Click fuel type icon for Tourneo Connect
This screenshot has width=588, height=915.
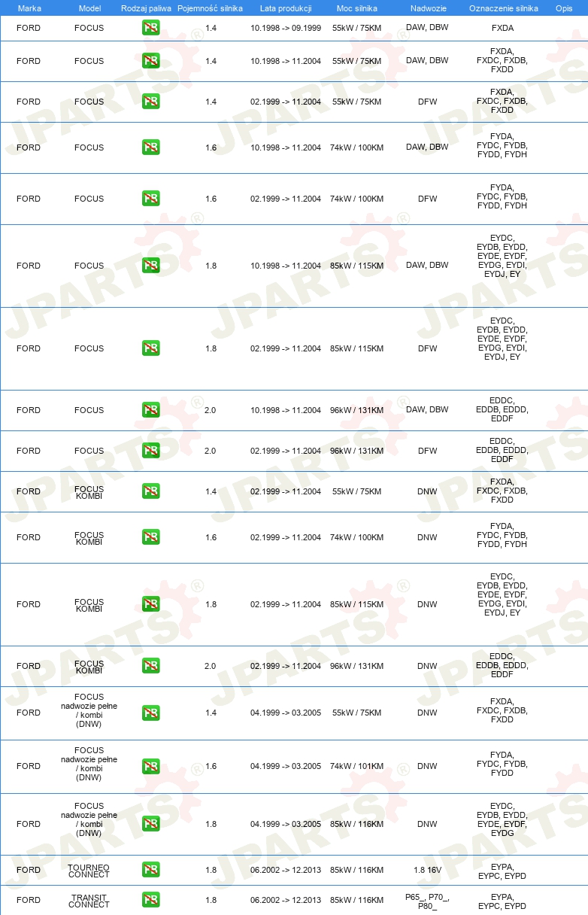click(150, 870)
